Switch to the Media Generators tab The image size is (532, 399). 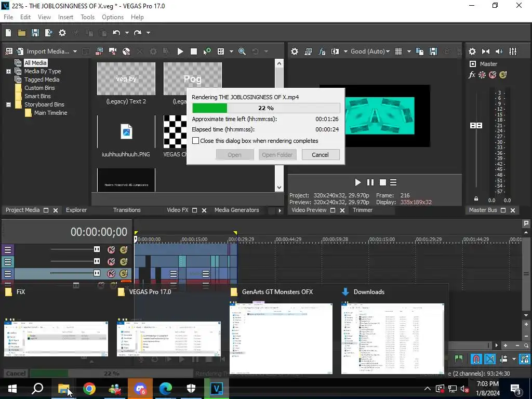[236, 210]
